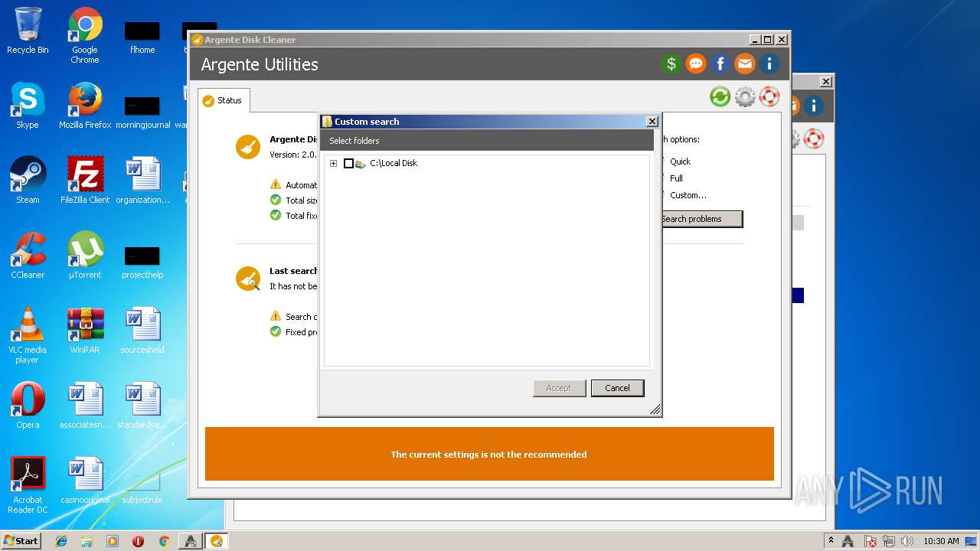The height and width of the screenshot is (551, 980).
Task: Open Recycle Bin on desktop
Action: point(28,31)
